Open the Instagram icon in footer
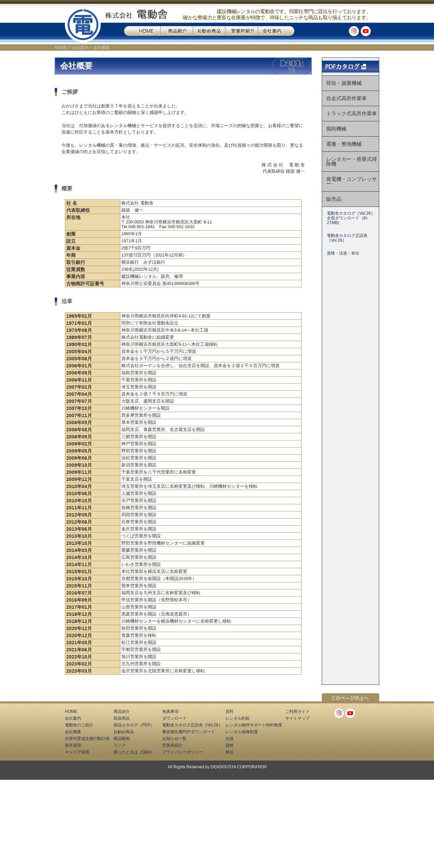This screenshot has width=434, height=868. 339,713
